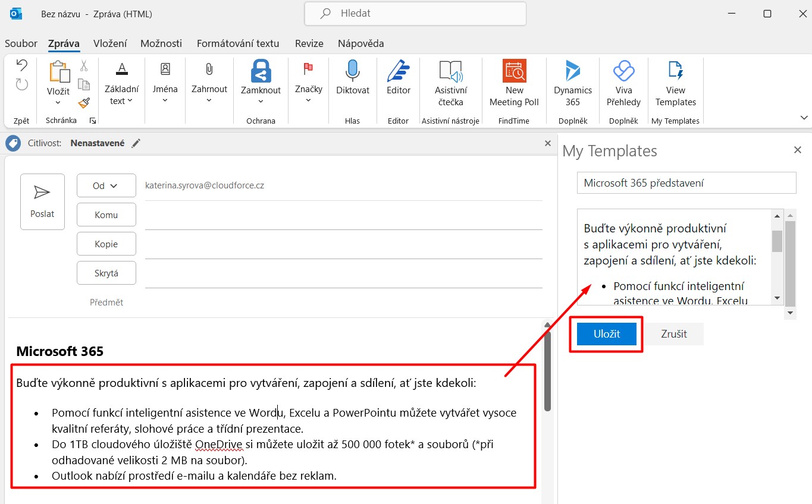Launch Asistivní čtečka reader

450,84
